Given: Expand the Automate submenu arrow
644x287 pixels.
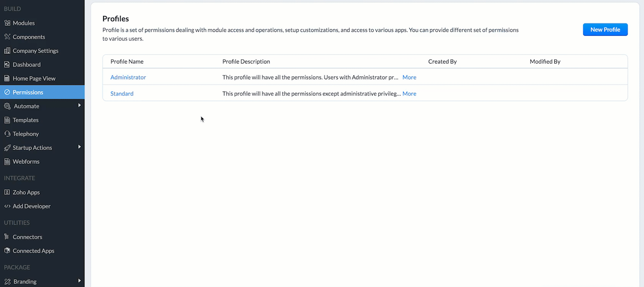Looking at the screenshot, I should pyautogui.click(x=79, y=105).
